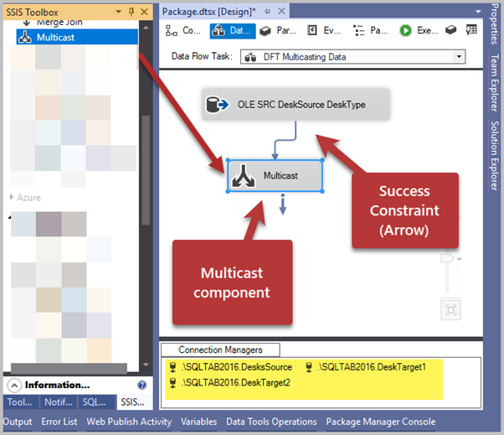Screen dimensions: 504x435
Task: Open the Solution Explorer side panel
Action: [494, 155]
